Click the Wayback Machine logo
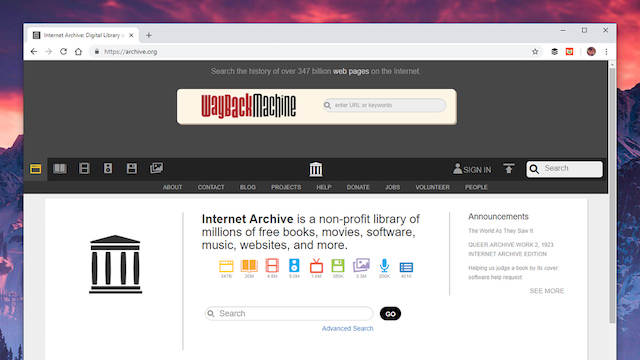Viewport: 640px width, 360px height. pos(249,106)
